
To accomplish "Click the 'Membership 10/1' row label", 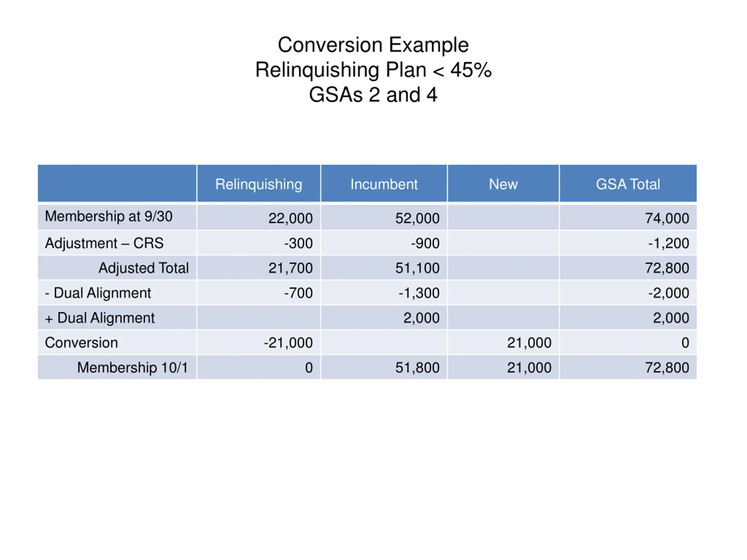I will click(x=132, y=367).
